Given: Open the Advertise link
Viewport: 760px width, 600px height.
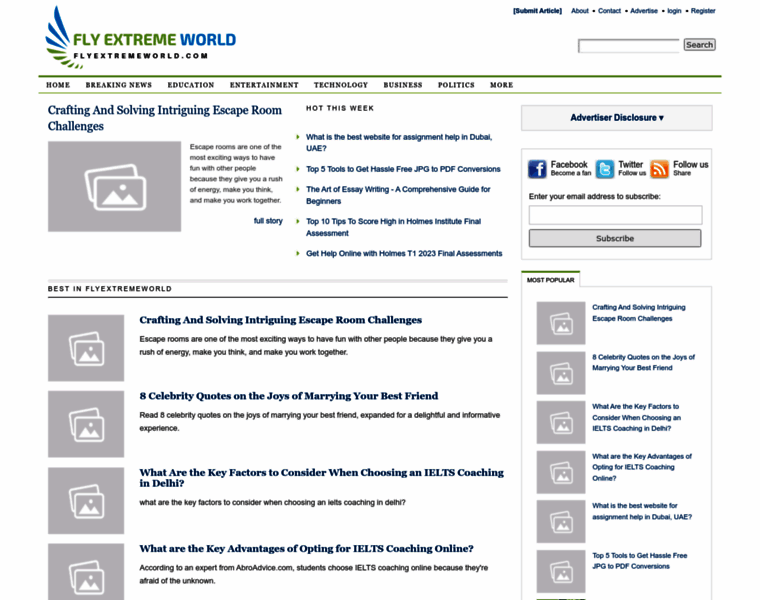Looking at the screenshot, I should tap(644, 11).
